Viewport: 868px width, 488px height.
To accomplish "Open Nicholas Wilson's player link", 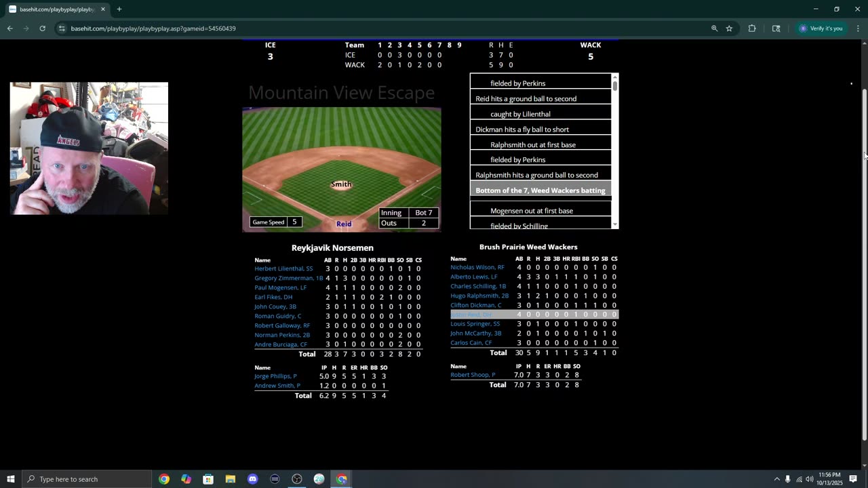I will pyautogui.click(x=477, y=268).
